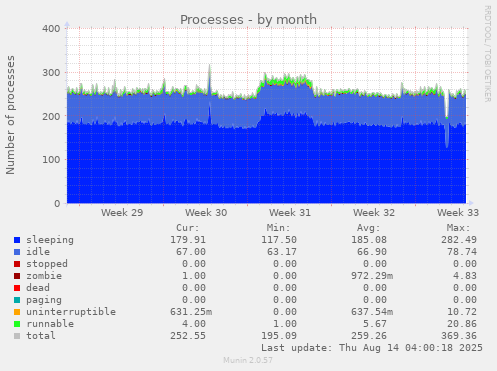
Task: Click total current value 252.55
Action: point(188,336)
